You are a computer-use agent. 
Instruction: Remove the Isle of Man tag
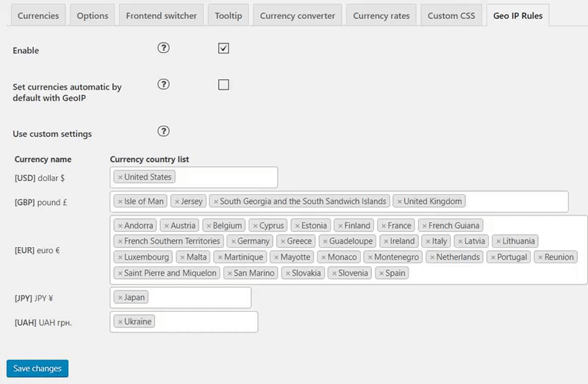coord(120,202)
